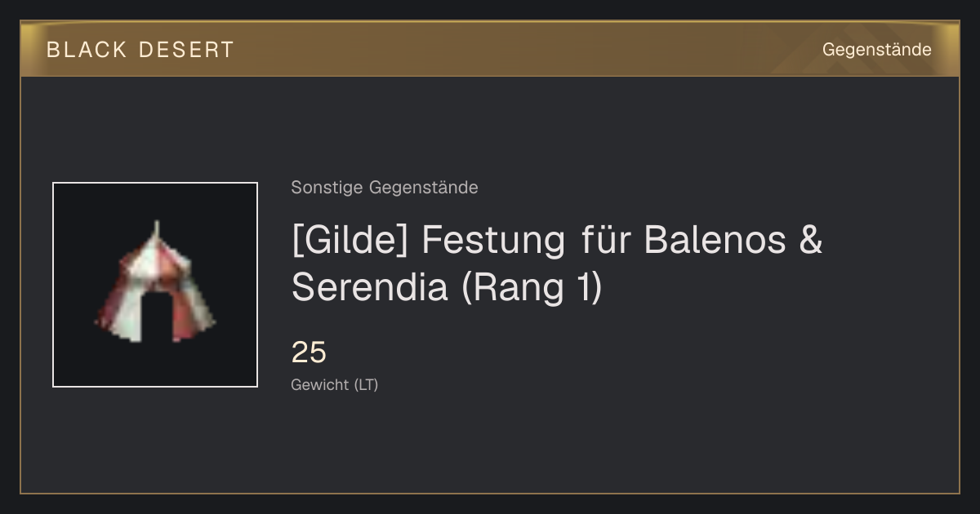980x514 pixels.
Task: Click the dark doorway of the tent icon
Action: (156, 319)
